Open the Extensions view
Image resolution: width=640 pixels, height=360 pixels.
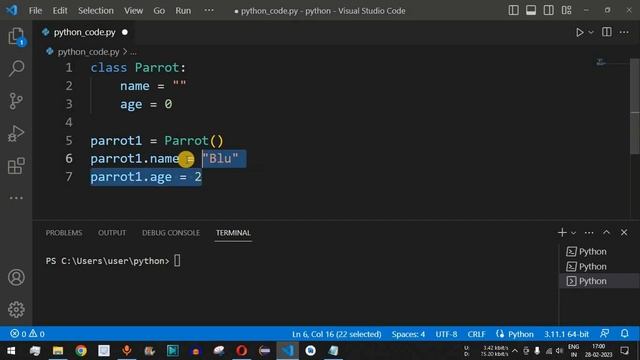coord(16,166)
